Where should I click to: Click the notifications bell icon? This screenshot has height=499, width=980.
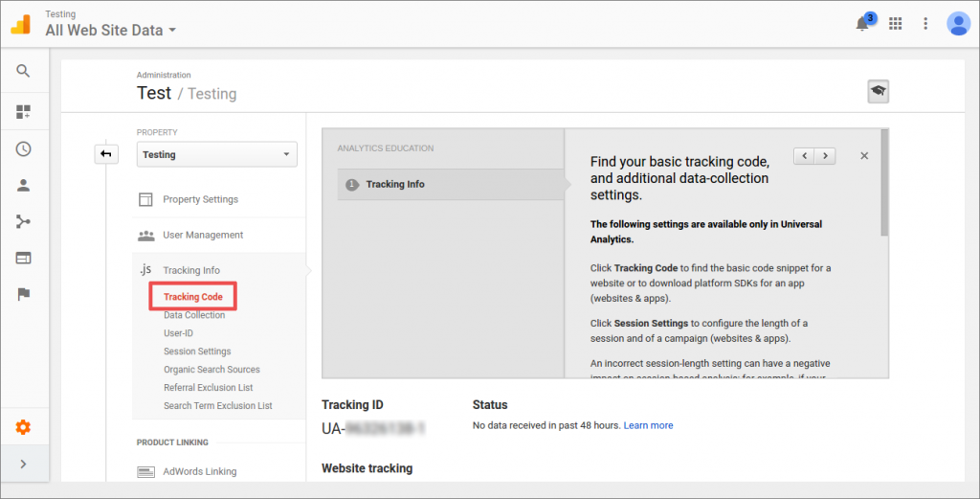tap(862, 24)
